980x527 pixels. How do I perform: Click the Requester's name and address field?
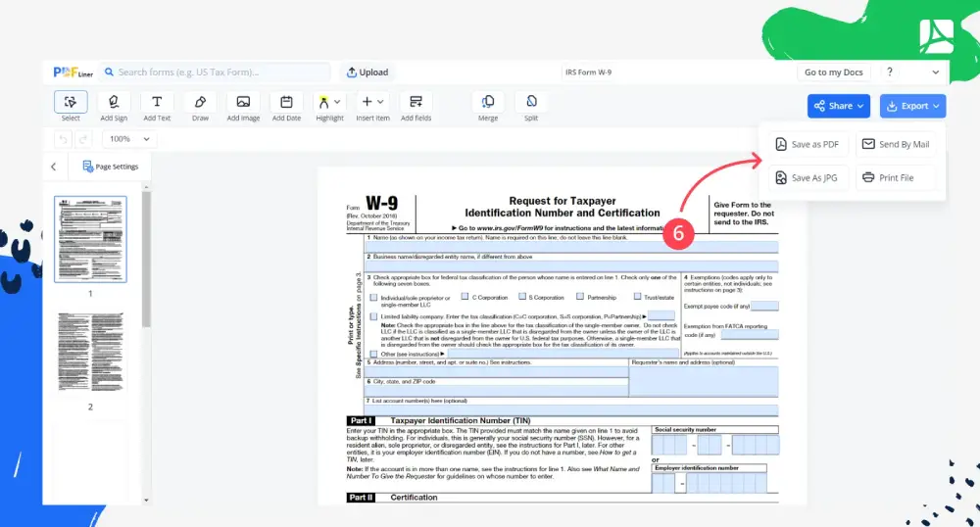(x=704, y=381)
